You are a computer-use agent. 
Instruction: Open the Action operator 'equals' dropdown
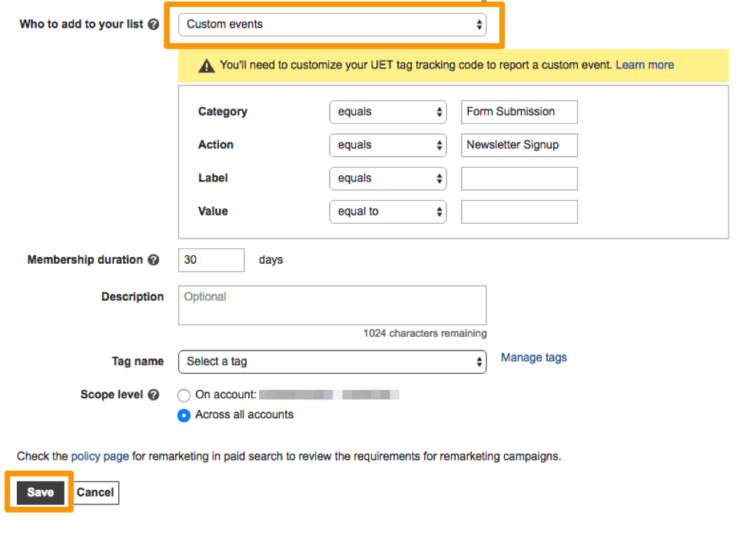tap(388, 145)
